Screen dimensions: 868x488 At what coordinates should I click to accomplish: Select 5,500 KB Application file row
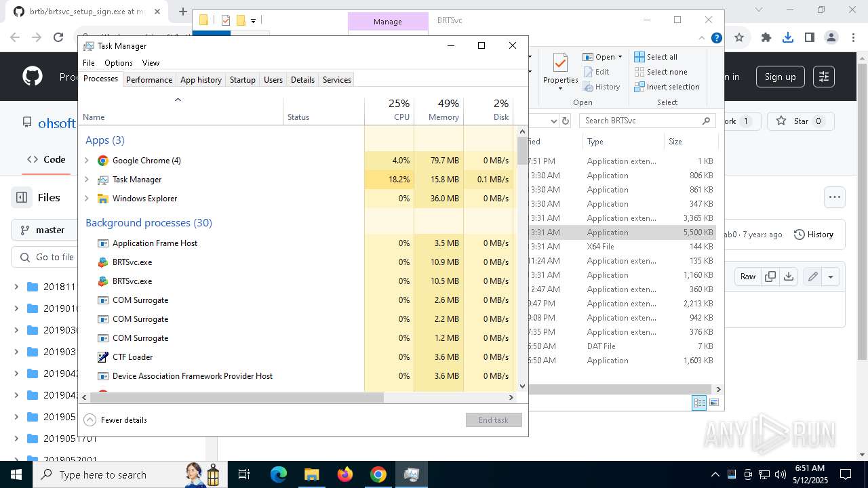(x=623, y=232)
